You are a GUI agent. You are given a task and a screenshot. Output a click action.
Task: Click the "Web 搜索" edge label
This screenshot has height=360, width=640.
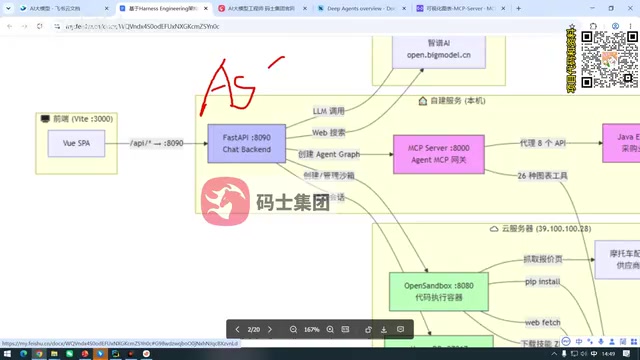click(x=329, y=133)
